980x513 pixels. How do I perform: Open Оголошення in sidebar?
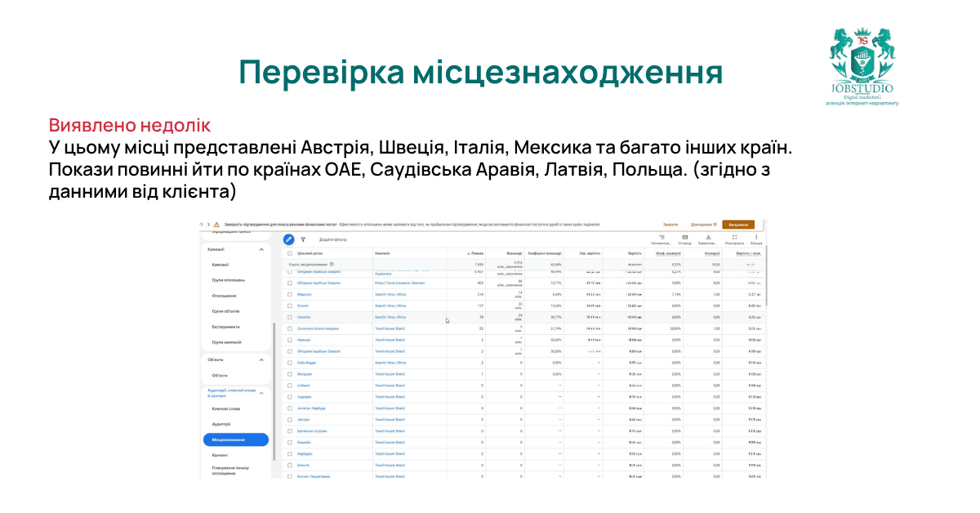pos(225,296)
